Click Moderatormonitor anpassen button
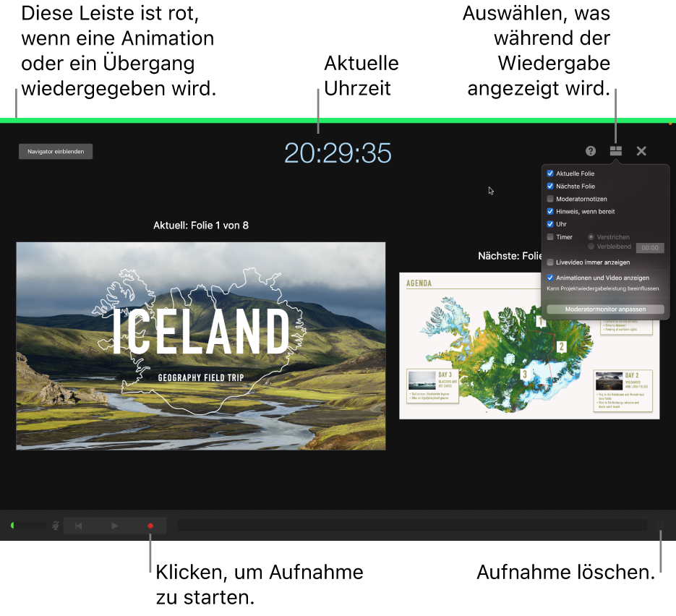The width and height of the screenshot is (676, 616). pyautogui.click(x=605, y=309)
